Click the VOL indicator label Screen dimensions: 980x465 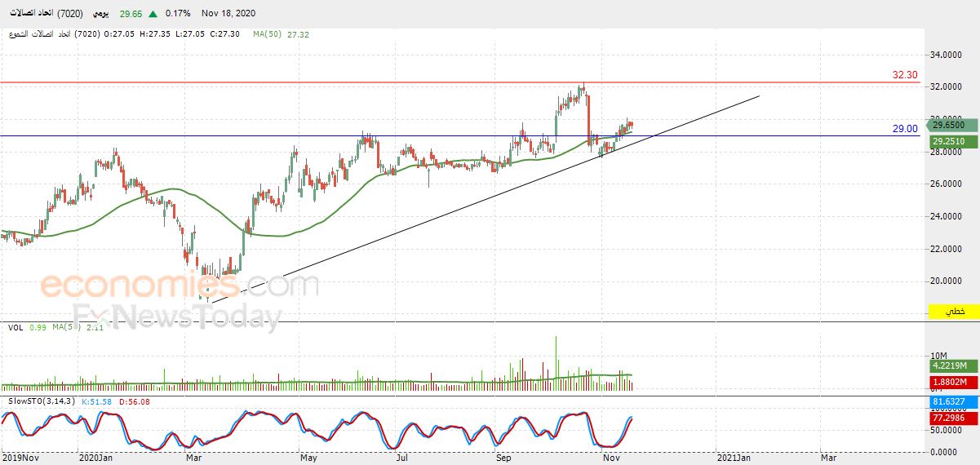pyautogui.click(x=15, y=327)
